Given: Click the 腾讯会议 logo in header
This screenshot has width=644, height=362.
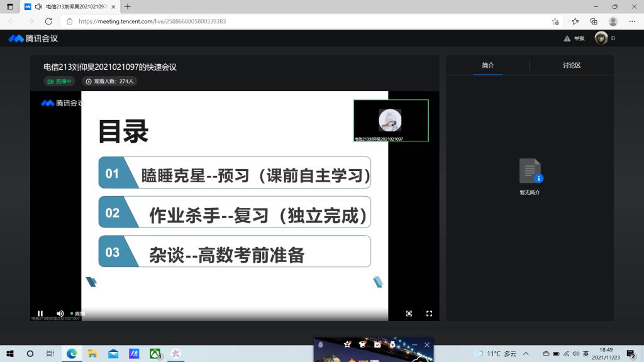Looking at the screenshot, I should (x=33, y=38).
